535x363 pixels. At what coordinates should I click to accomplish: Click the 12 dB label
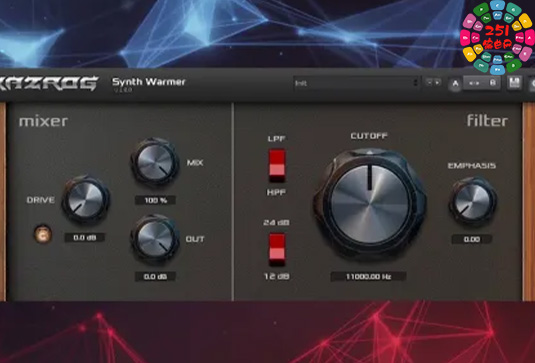pos(277,276)
